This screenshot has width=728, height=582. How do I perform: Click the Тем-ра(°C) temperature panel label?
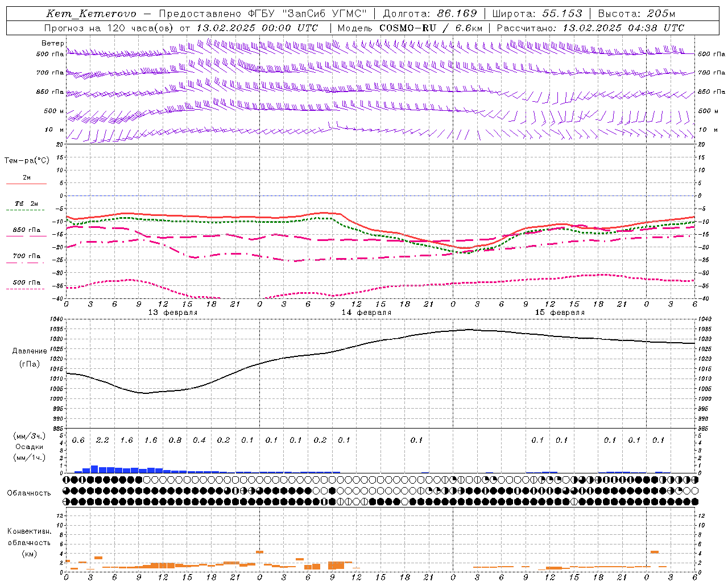coord(27,161)
